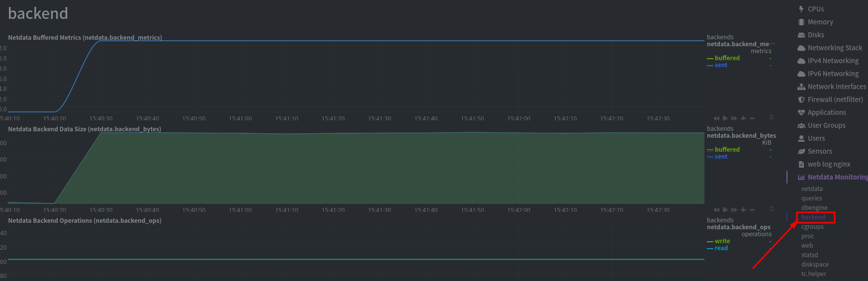The width and height of the screenshot is (868, 281).
Task: Select the dbengine submenu link
Action: tap(814, 208)
